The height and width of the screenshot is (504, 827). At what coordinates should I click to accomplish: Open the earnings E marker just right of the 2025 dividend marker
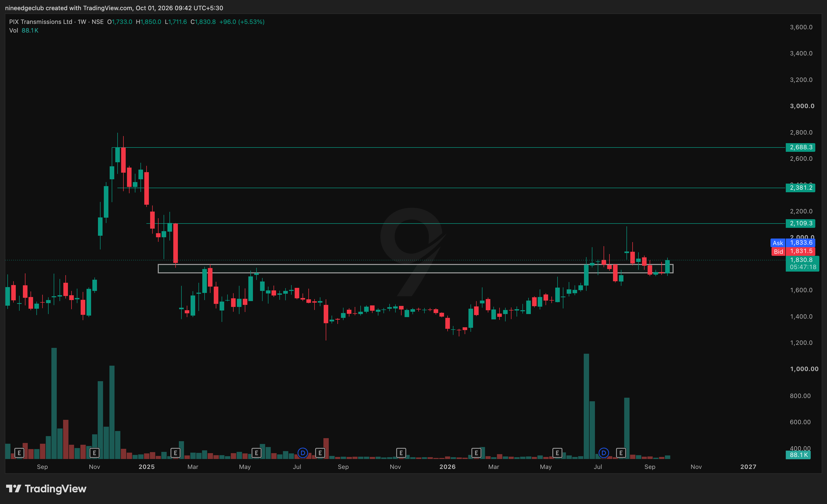tap(320, 453)
